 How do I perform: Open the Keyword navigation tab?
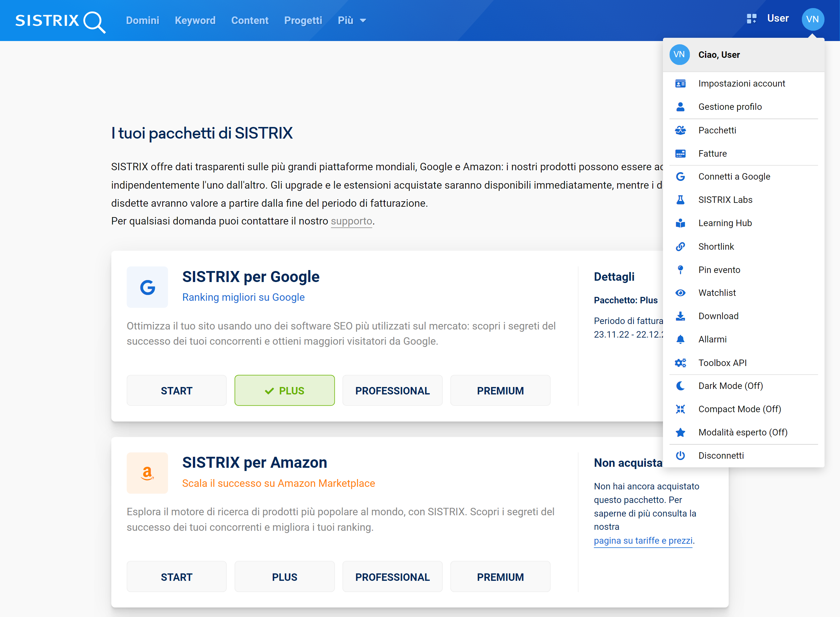click(195, 21)
